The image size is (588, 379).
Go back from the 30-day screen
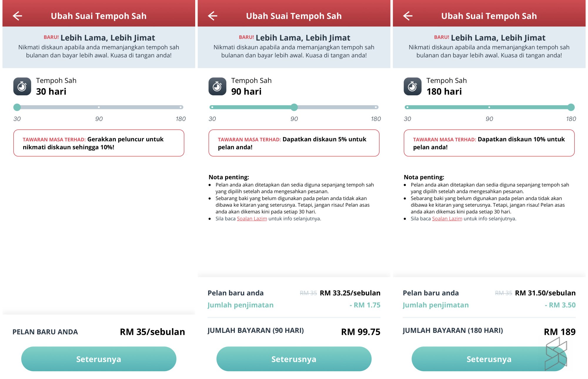[17, 16]
